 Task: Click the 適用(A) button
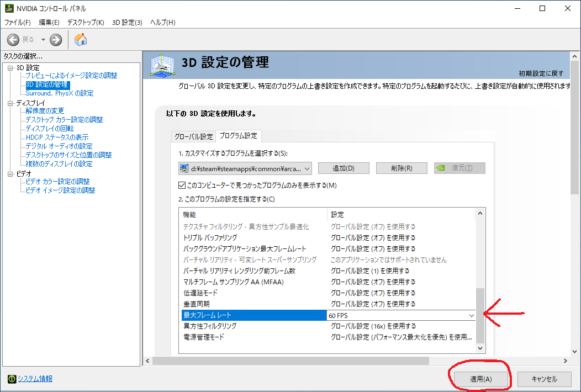[x=481, y=379]
